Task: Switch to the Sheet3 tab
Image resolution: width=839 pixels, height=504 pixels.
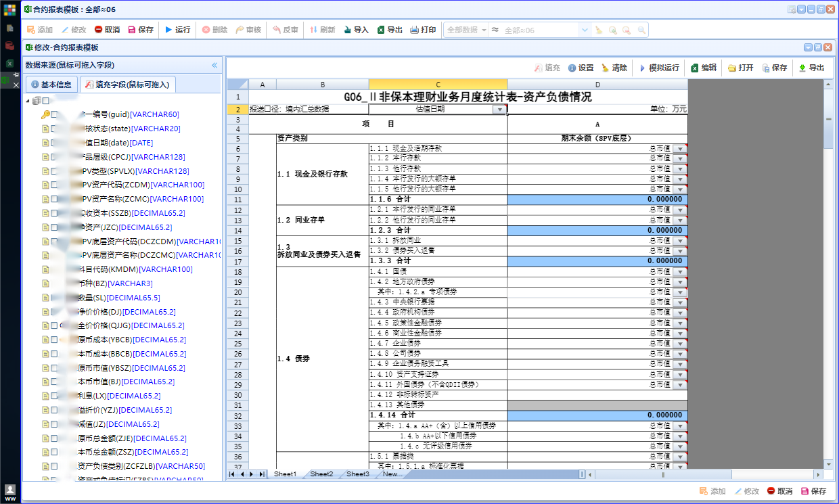Action: click(x=358, y=474)
